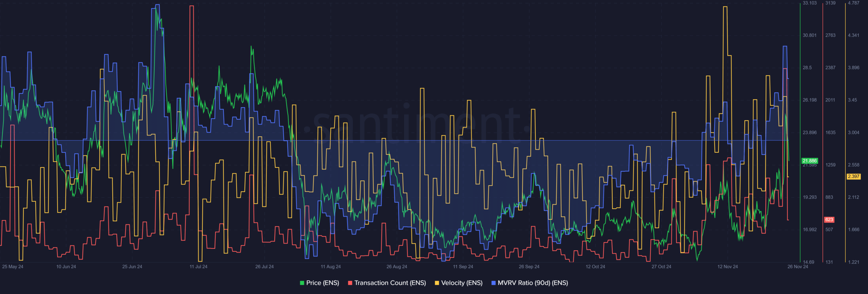Image resolution: width=868 pixels, height=294 pixels.
Task: Click the 507 transaction axis value
Action: [829, 230]
